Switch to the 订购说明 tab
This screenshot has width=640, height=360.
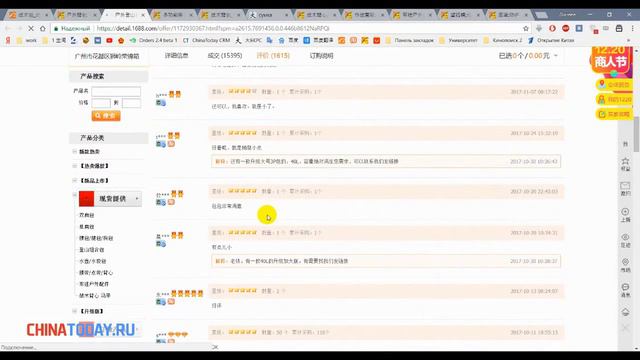[321, 56]
